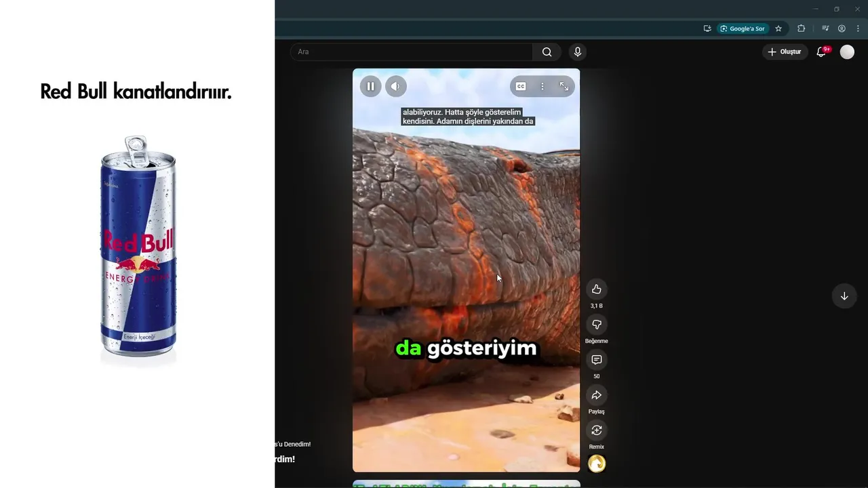Open the media control icon in toolbar
This screenshot has width=868, height=488.
825,28
